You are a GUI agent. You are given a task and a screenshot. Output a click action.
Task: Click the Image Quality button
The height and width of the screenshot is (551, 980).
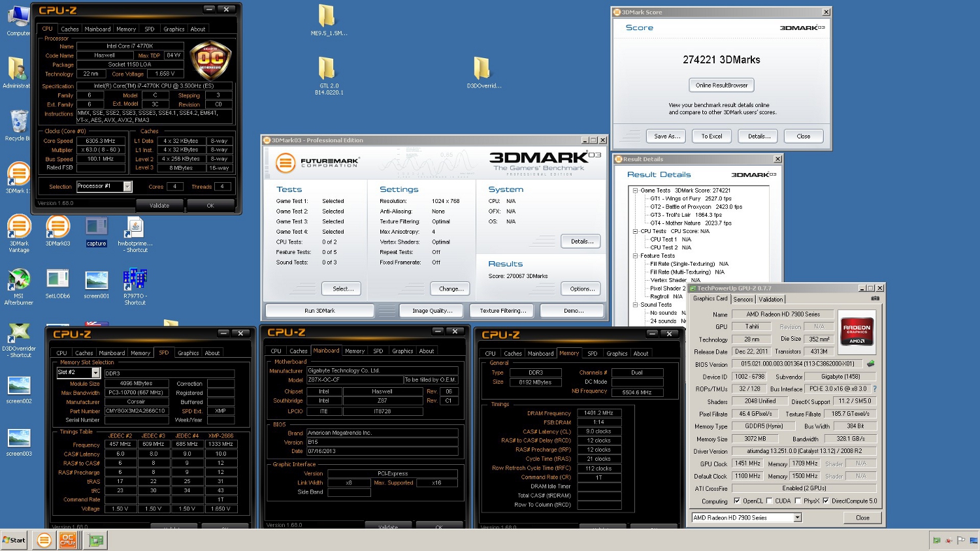433,311
